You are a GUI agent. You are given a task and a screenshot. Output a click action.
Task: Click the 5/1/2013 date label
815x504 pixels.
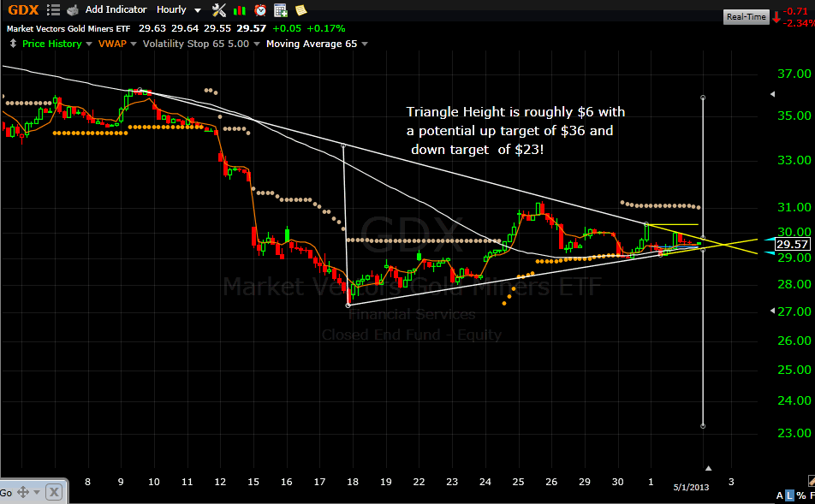pos(692,488)
